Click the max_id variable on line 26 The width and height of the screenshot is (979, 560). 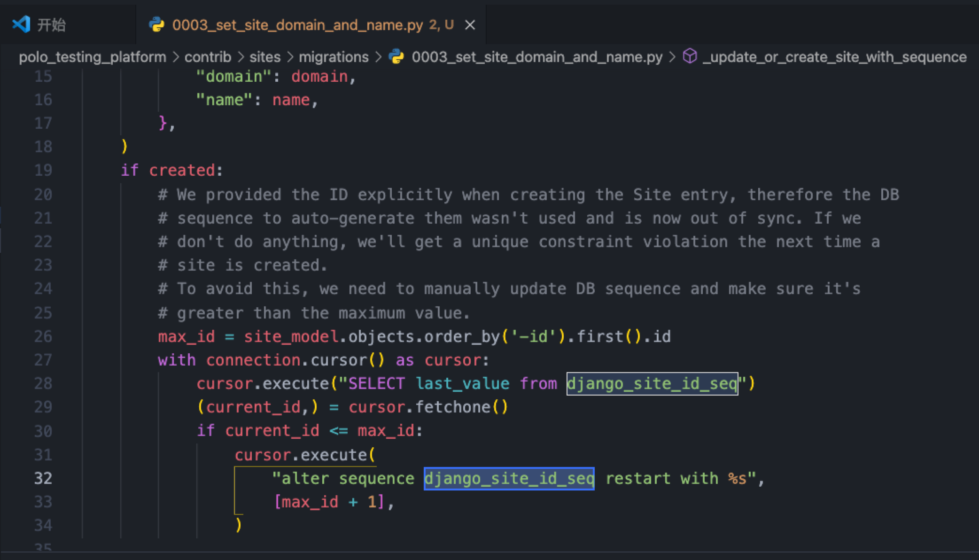tap(186, 337)
